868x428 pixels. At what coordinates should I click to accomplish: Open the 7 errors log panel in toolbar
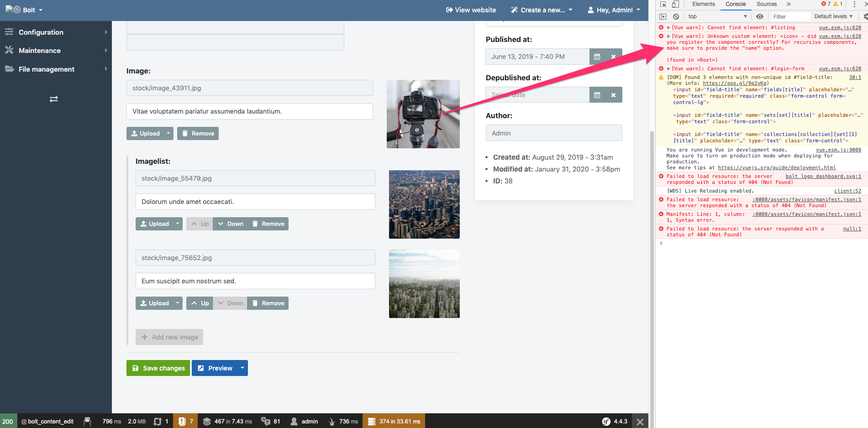coord(186,421)
